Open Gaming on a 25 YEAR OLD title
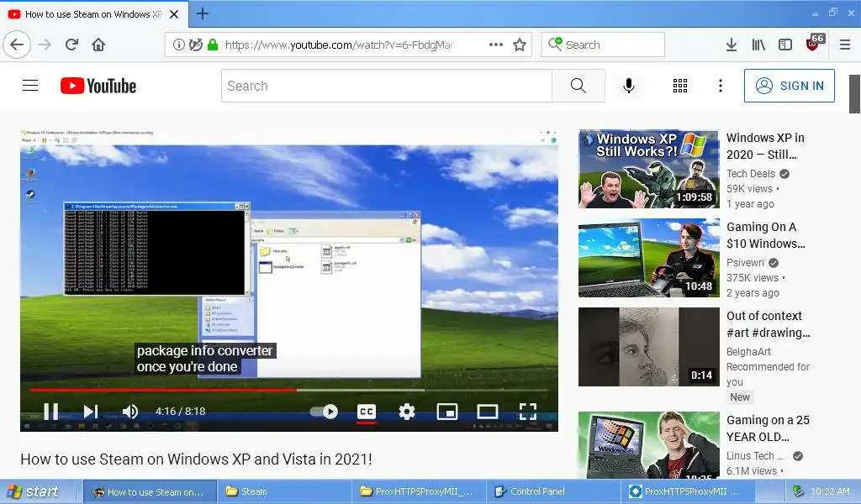Image resolution: width=861 pixels, height=504 pixels. tap(768, 428)
